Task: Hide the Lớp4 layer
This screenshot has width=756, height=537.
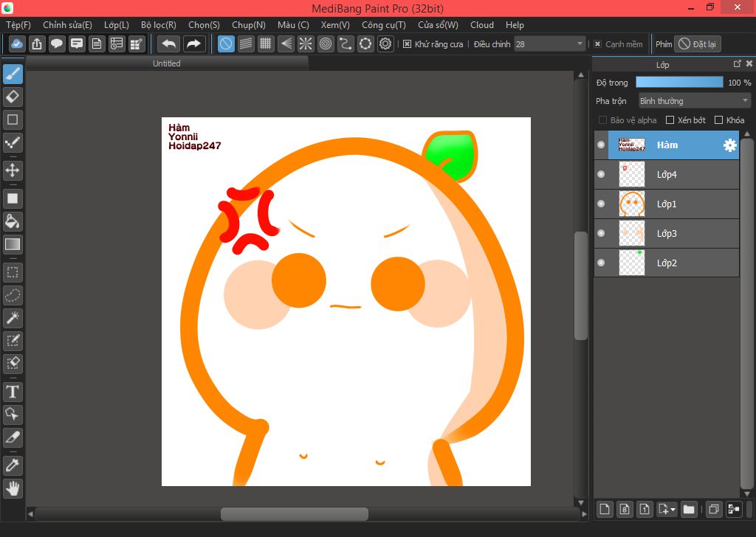Action: click(x=601, y=174)
